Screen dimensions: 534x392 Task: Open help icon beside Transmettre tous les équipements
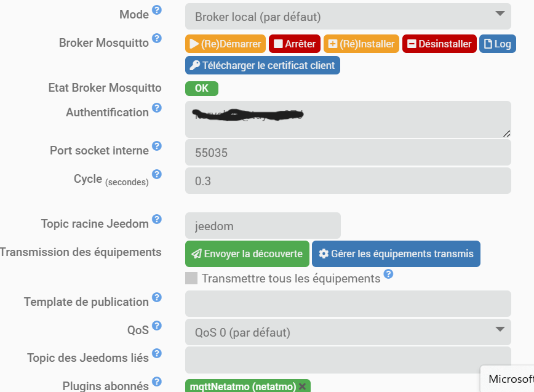(x=388, y=274)
